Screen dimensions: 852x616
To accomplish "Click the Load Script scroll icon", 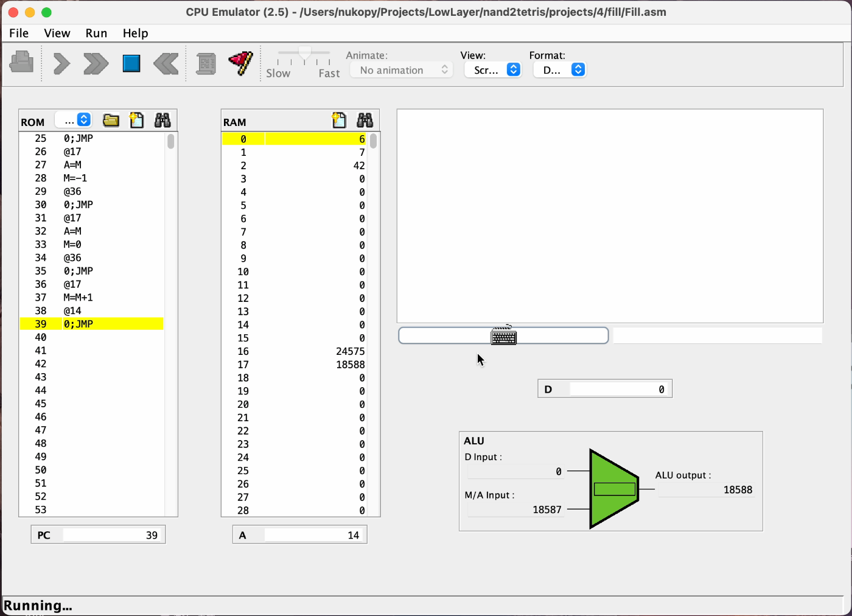I will coord(206,63).
